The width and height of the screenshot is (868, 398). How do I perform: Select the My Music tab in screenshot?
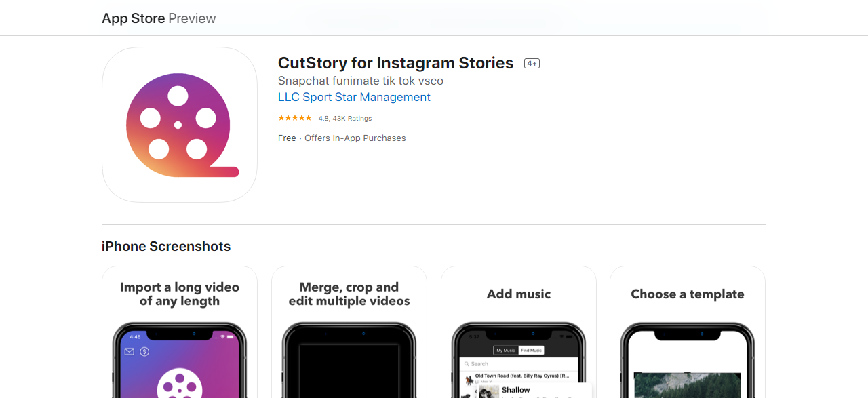tap(506, 351)
